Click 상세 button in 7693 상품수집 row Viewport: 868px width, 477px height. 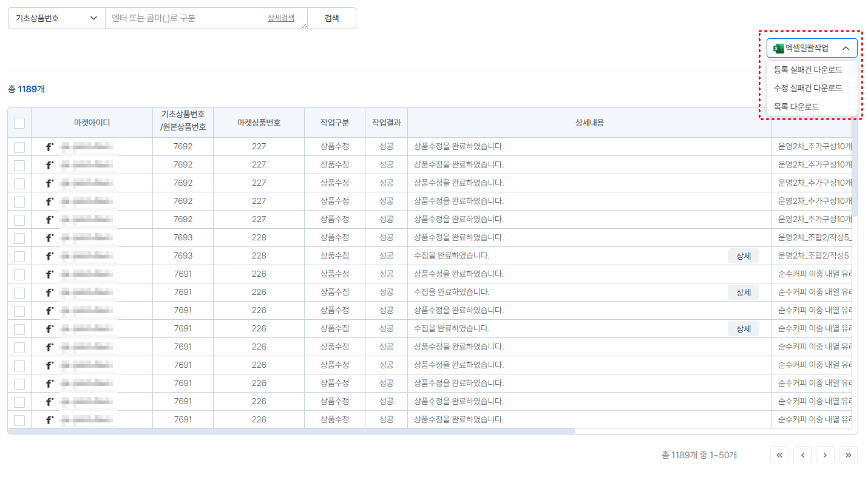coord(744,256)
